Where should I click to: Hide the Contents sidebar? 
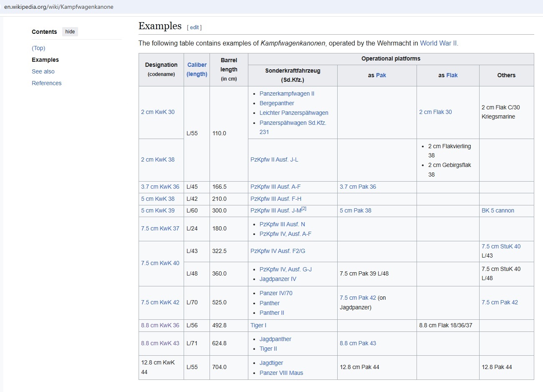coord(70,32)
